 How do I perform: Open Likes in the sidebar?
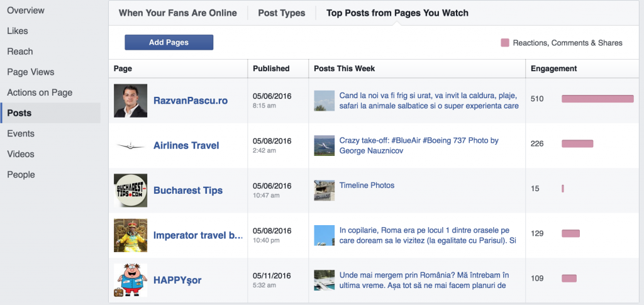(18, 31)
